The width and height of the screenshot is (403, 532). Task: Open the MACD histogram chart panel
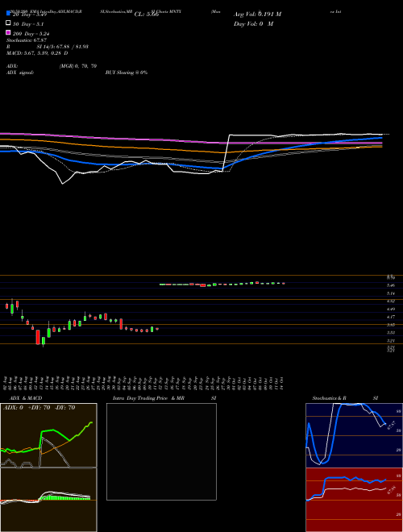[x=48, y=500]
